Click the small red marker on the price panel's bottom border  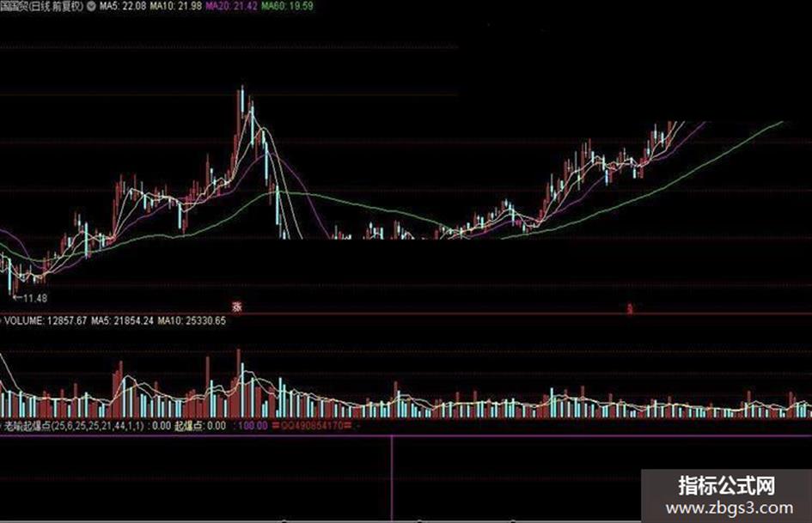(x=630, y=309)
